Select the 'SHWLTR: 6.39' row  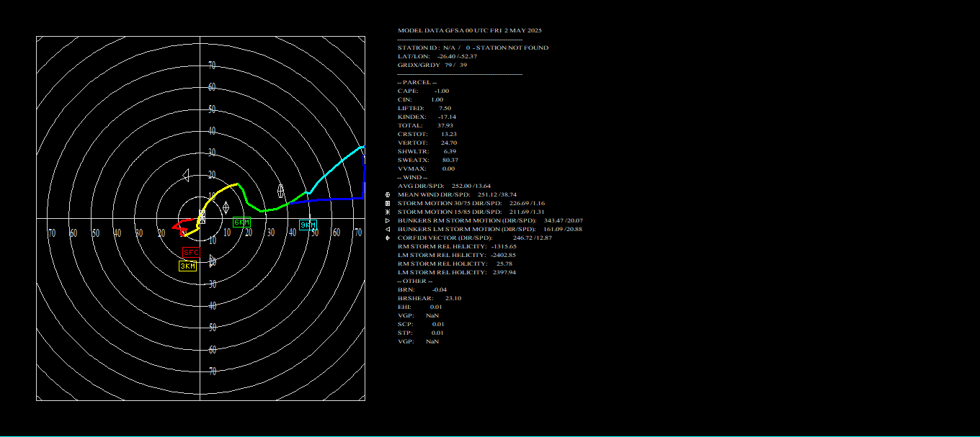(427, 151)
